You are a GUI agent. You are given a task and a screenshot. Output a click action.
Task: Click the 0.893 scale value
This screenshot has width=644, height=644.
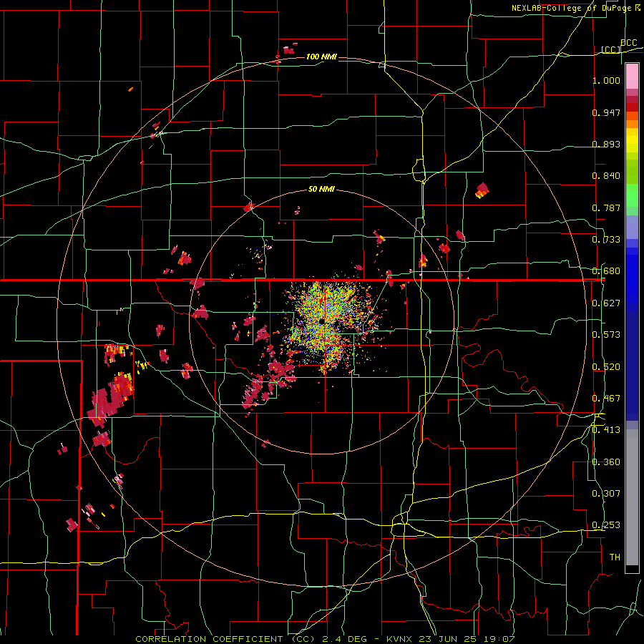click(x=606, y=144)
